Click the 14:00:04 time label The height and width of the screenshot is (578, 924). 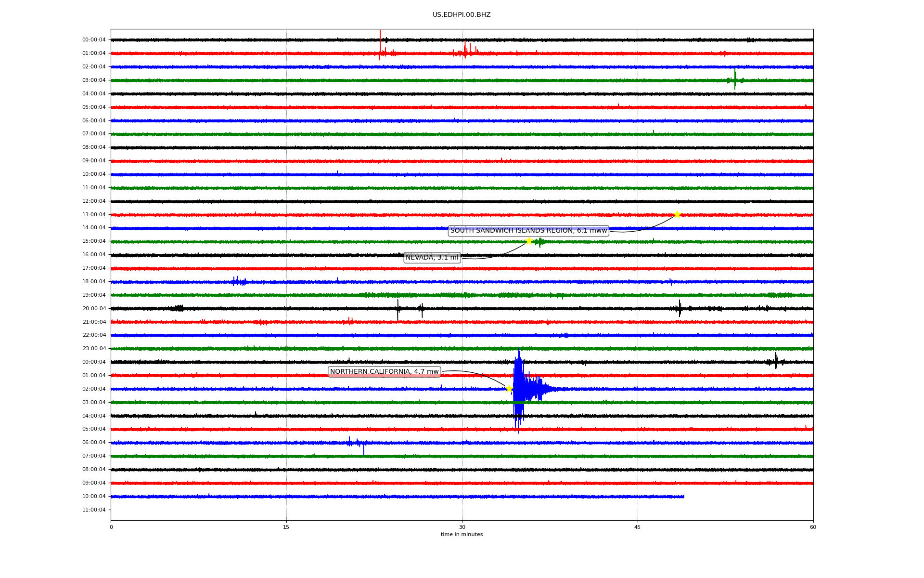[94, 228]
